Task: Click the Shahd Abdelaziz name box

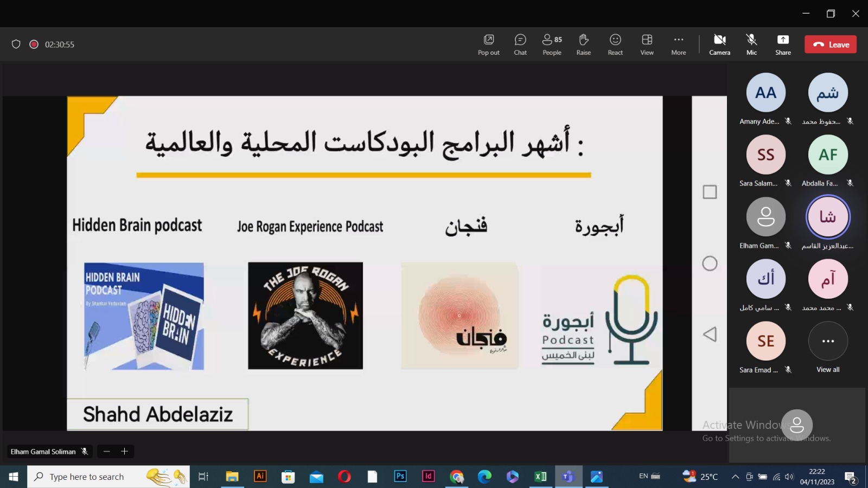Action: coord(157,414)
